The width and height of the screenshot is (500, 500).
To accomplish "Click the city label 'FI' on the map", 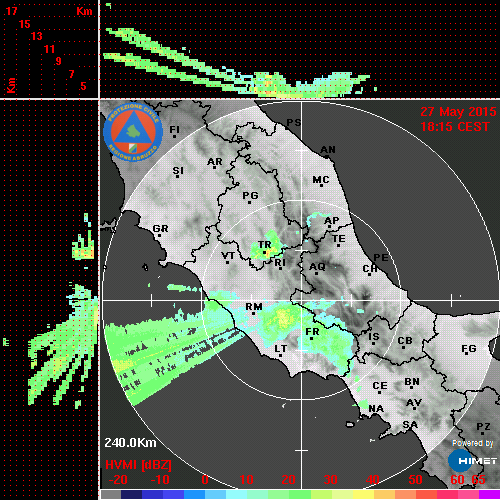I will click(175, 129).
